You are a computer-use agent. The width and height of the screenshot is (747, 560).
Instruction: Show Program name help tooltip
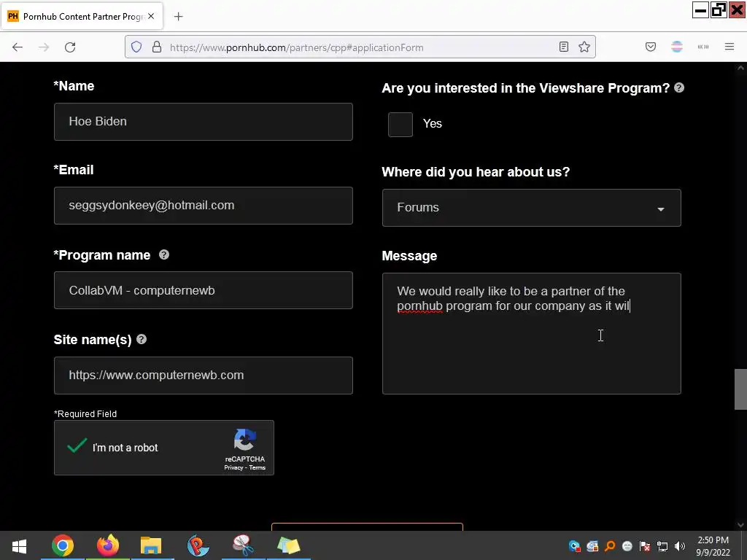click(164, 254)
